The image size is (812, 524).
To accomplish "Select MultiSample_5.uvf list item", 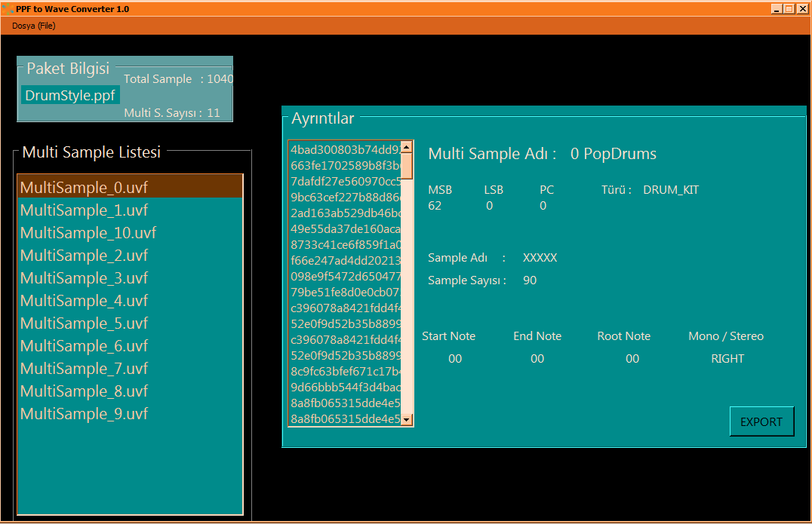I will click(84, 323).
